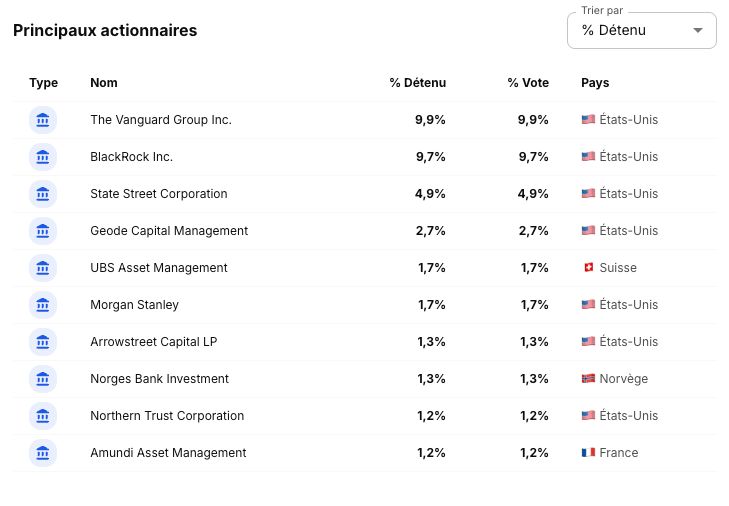This screenshot has width=729, height=506.
Task: Open The Vanguard Group Inc. shareholder entry
Action: pyautogui.click(x=161, y=120)
